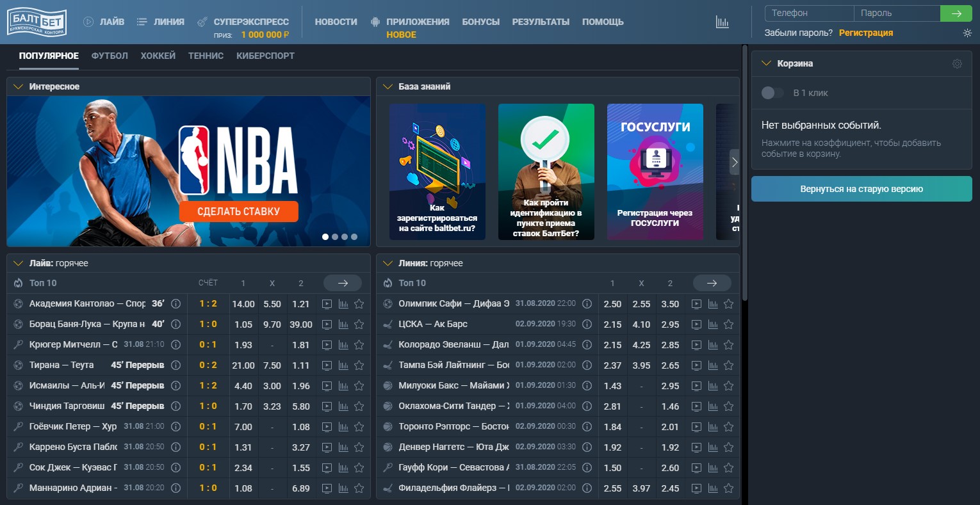Jump to the second banner slide dot
The height and width of the screenshot is (505, 980).
(335, 237)
